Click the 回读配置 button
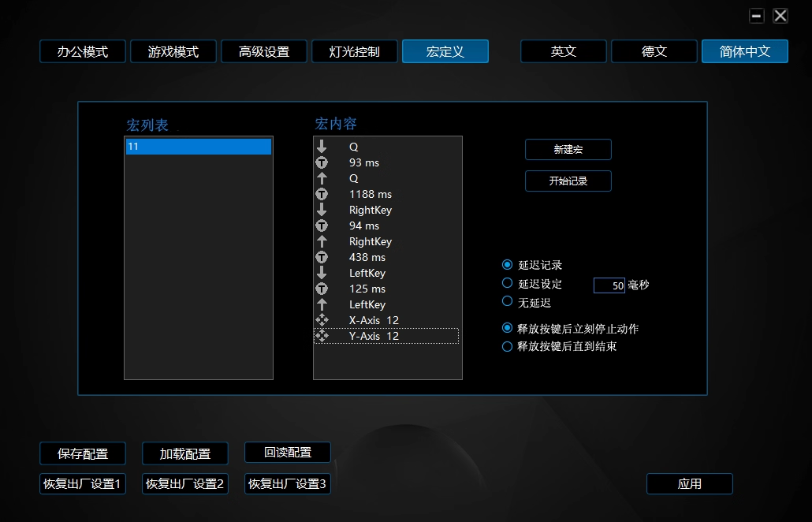Viewport: 812px width, 522px height. pos(288,452)
